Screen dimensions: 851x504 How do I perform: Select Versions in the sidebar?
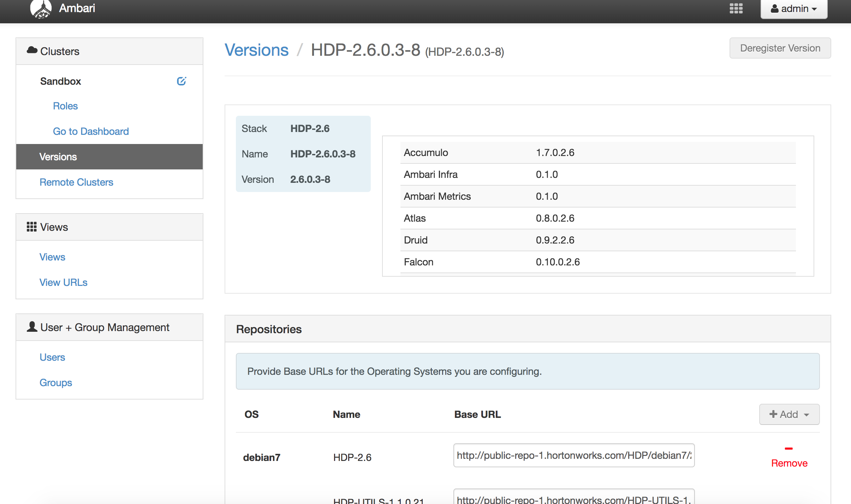point(58,156)
